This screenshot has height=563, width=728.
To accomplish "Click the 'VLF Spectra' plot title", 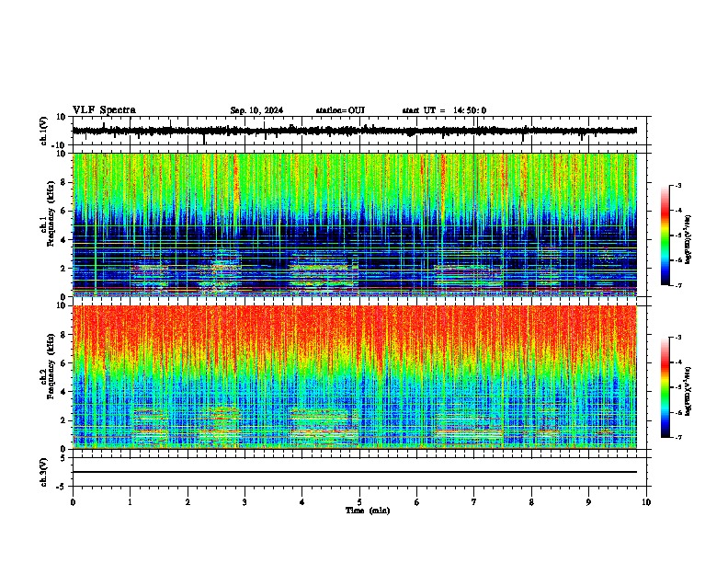I will coord(104,110).
